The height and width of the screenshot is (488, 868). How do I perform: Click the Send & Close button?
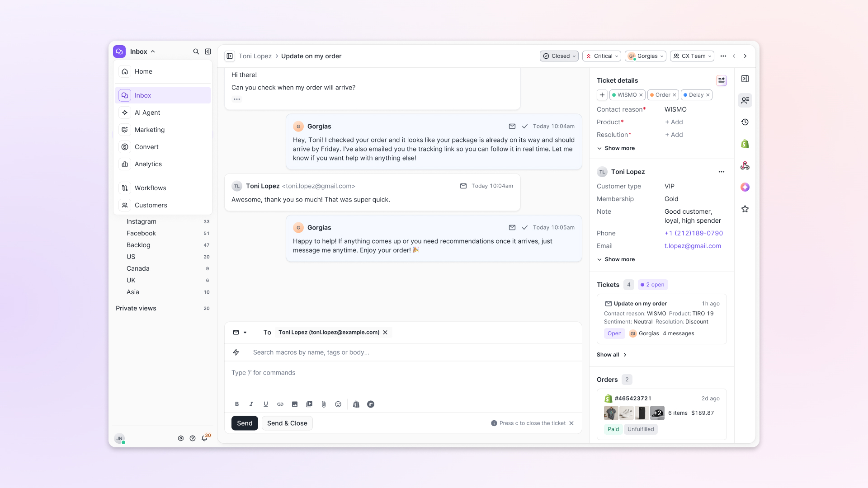point(287,423)
